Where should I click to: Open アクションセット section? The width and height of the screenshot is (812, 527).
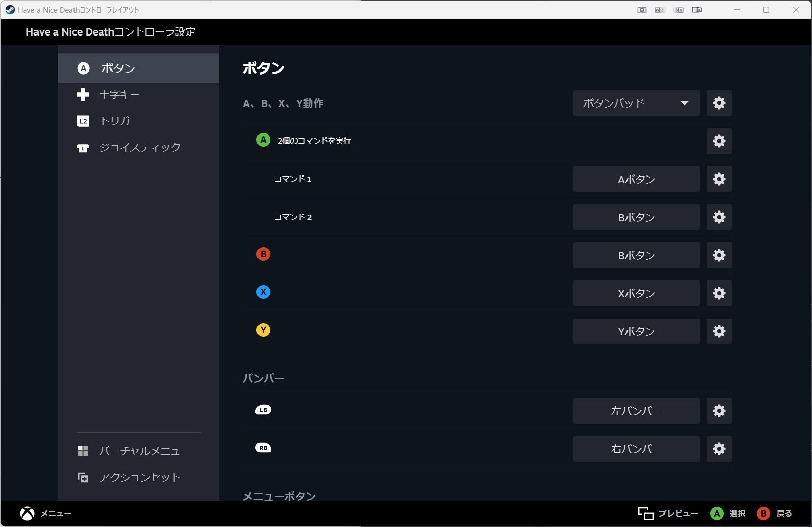coord(138,477)
